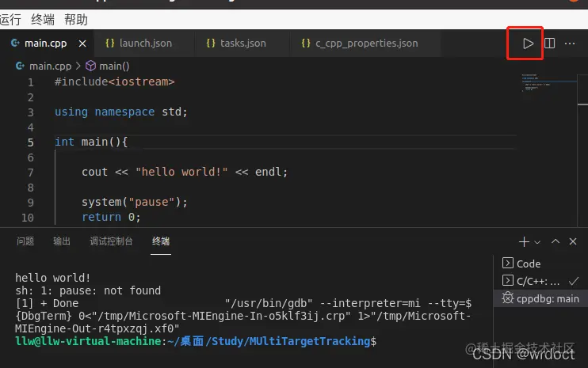Split the editor to the right
Image resolution: width=588 pixels, height=368 pixels.
coord(549,44)
